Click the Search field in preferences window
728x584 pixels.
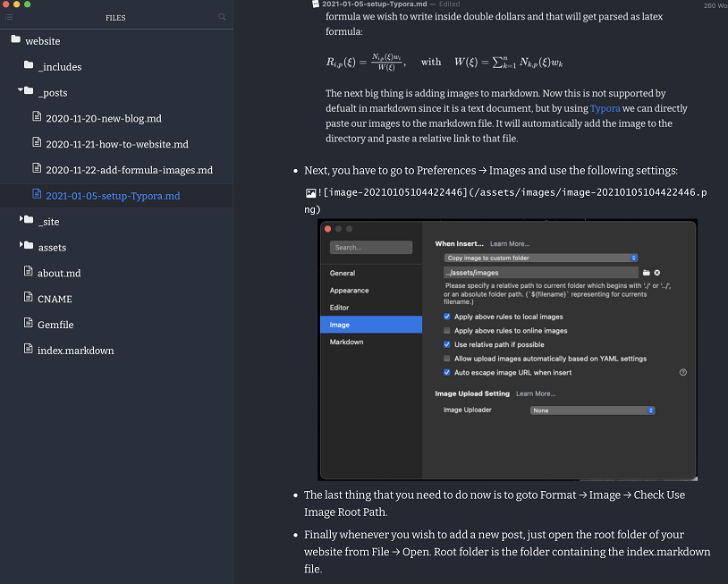tap(370, 248)
